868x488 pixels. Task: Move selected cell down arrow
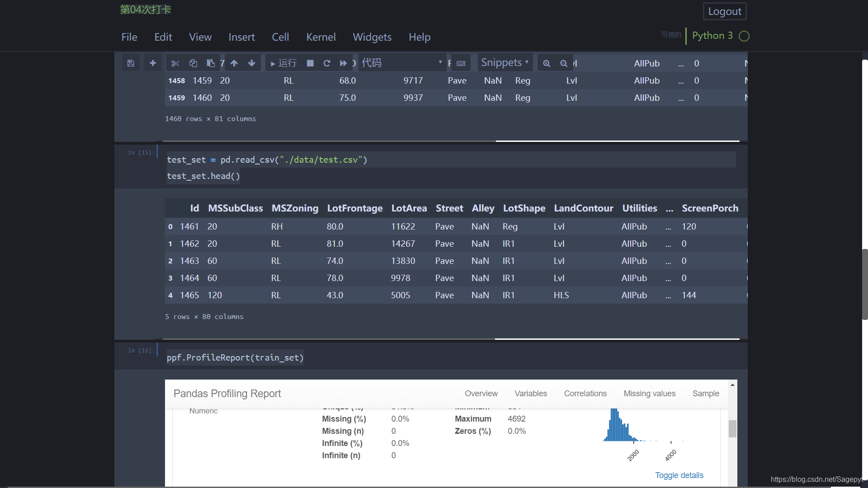[x=252, y=63]
